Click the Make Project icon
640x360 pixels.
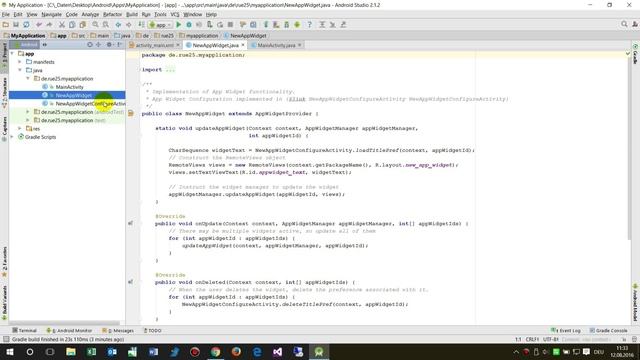tap(141, 25)
